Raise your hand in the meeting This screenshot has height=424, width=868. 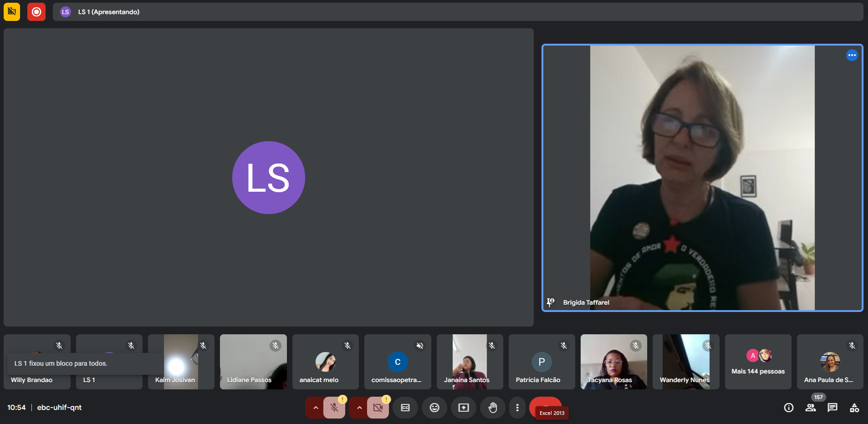[x=493, y=408]
